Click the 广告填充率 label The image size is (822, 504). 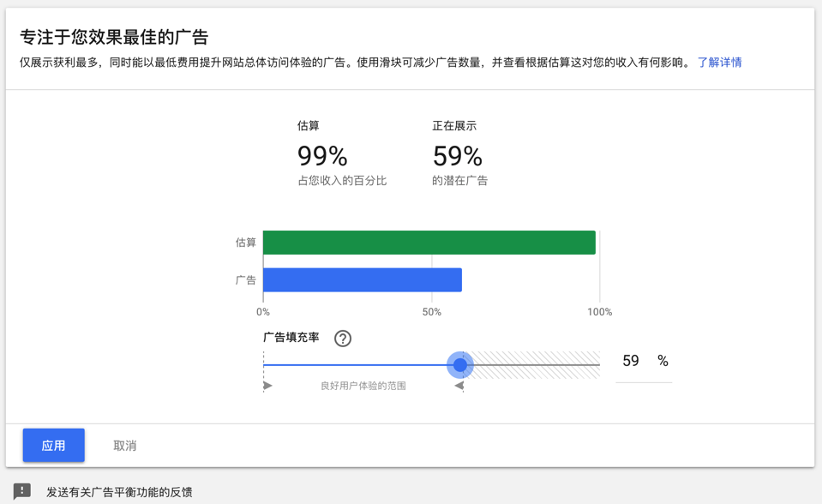[x=291, y=338]
